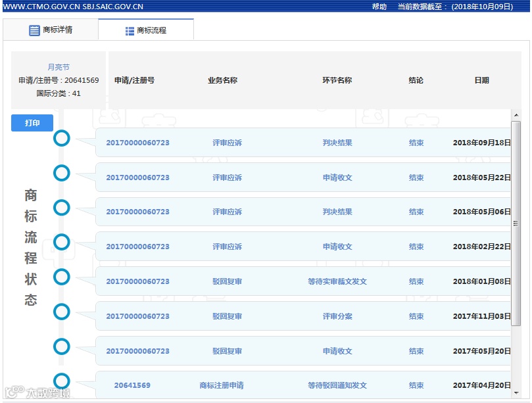Image resolution: width=532 pixels, height=403 pixels.
Task: Click 20170000060723 in the 2017年11月03日 row
Action: pos(137,316)
